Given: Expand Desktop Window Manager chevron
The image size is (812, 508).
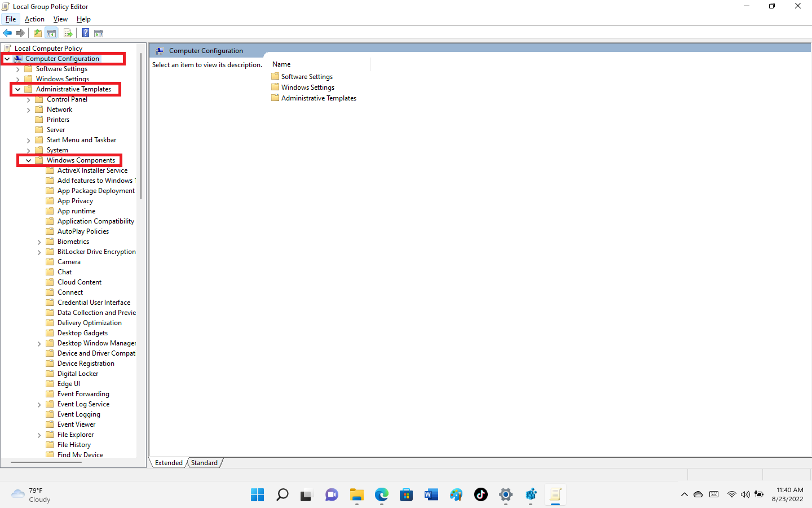Looking at the screenshot, I should click(x=39, y=344).
